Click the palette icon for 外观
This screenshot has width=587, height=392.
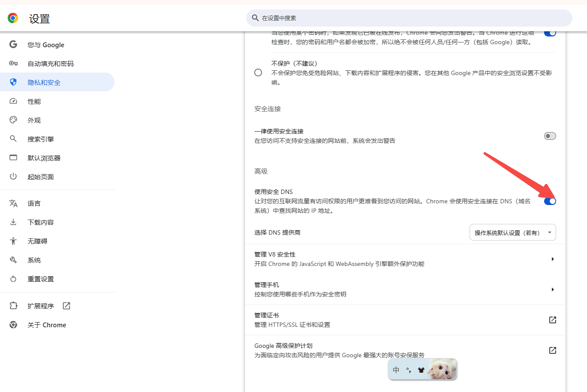[13, 120]
